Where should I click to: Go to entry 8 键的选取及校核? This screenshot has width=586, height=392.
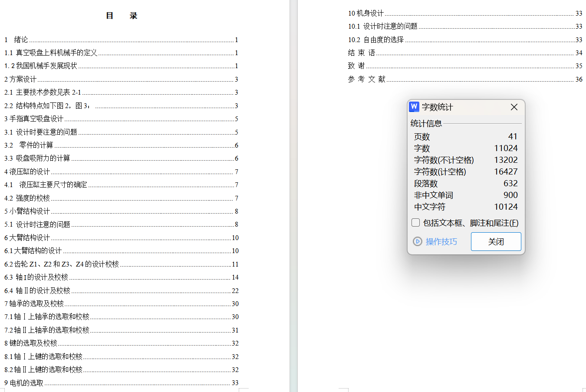pyautogui.click(x=121, y=343)
